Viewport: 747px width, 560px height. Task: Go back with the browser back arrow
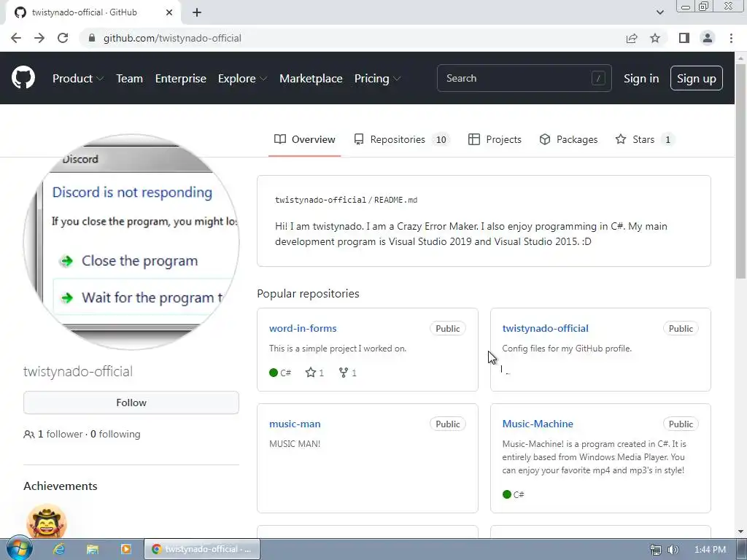pyautogui.click(x=16, y=38)
